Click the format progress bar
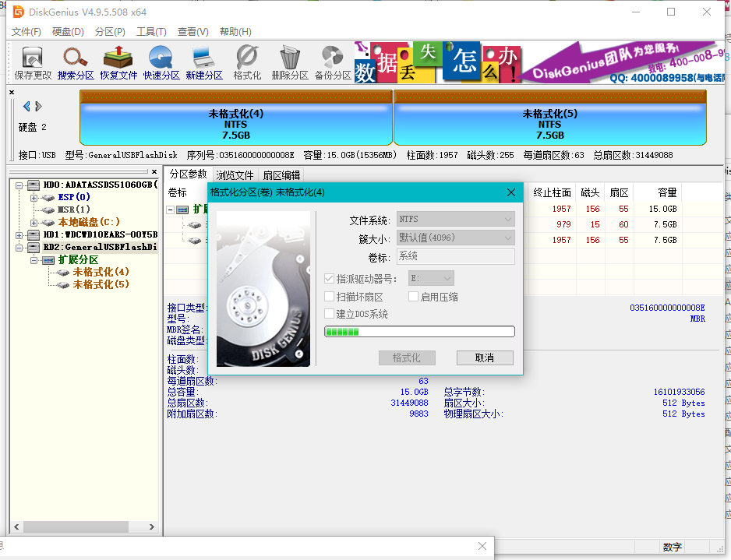Viewport: 731px width, 560px height. click(x=419, y=331)
